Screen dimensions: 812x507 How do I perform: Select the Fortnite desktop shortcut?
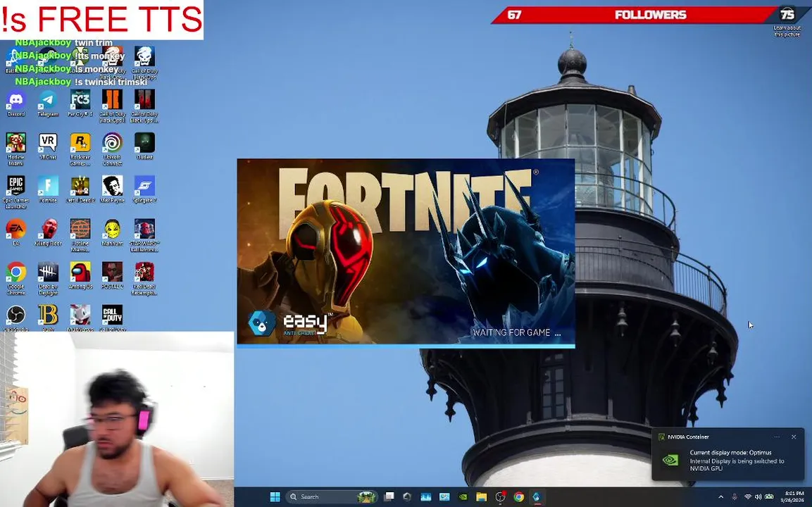[48, 189]
